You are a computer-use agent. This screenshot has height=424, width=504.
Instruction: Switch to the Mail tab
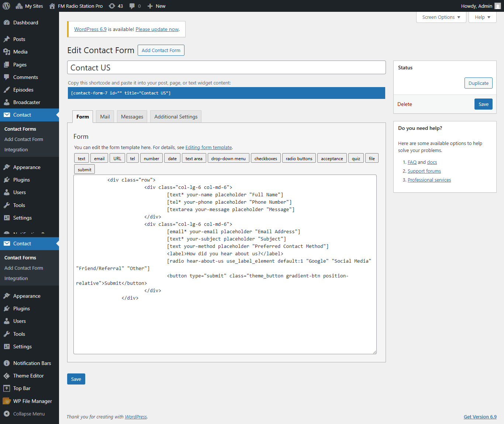[104, 116]
